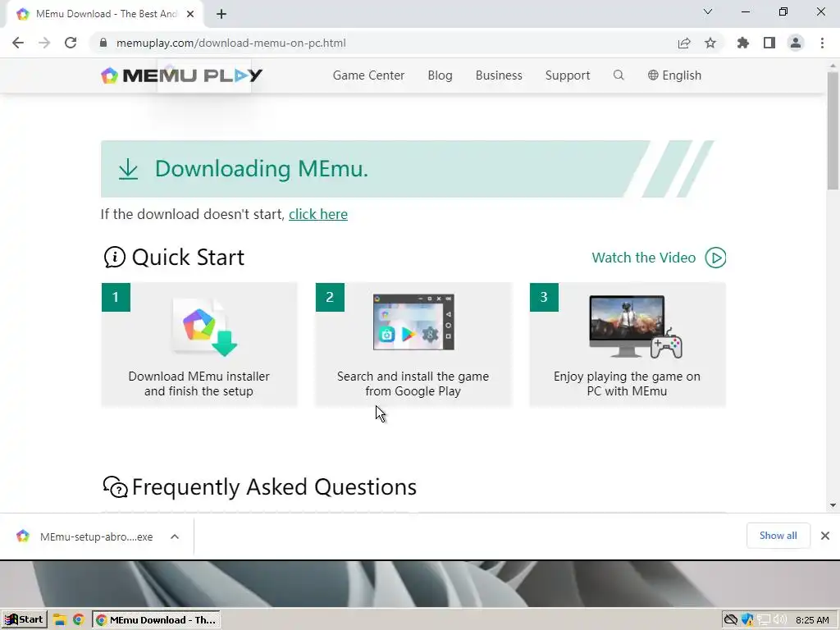
Task: Click the network tray icon
Action: point(764,620)
